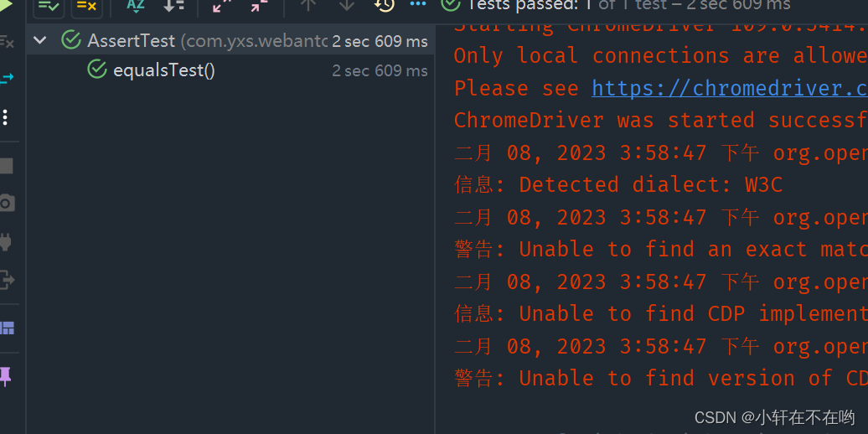Open the test history clock icon

384,6
